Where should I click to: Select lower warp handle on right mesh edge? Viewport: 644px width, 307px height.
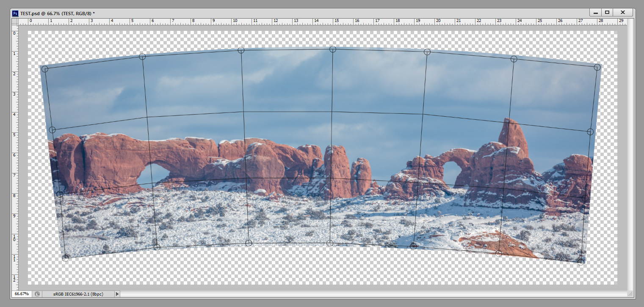585,198
